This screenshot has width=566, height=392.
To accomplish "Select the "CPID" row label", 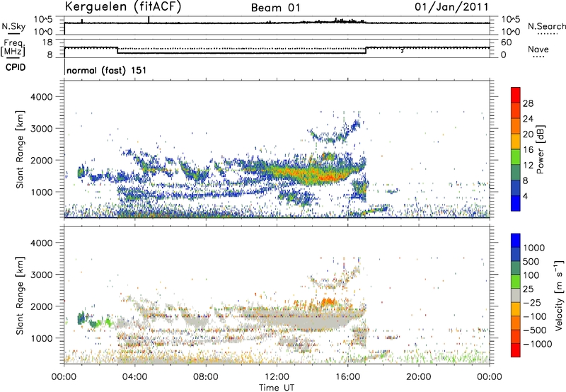I will coord(16,67).
